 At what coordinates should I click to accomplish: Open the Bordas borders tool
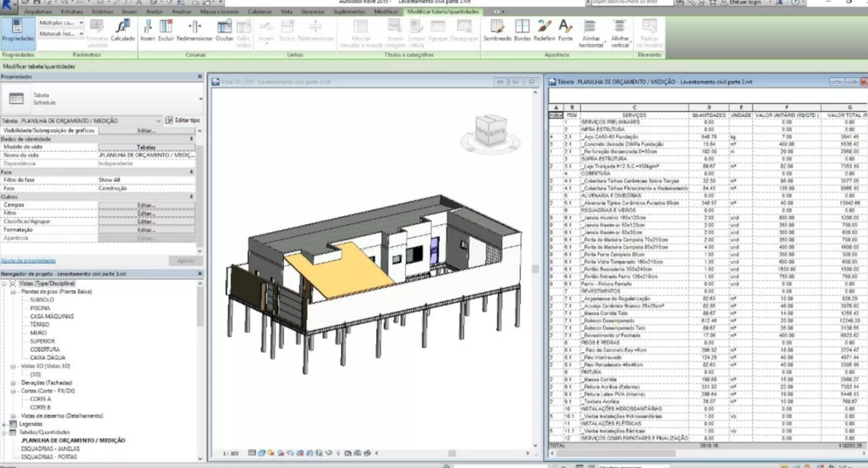pos(523,30)
